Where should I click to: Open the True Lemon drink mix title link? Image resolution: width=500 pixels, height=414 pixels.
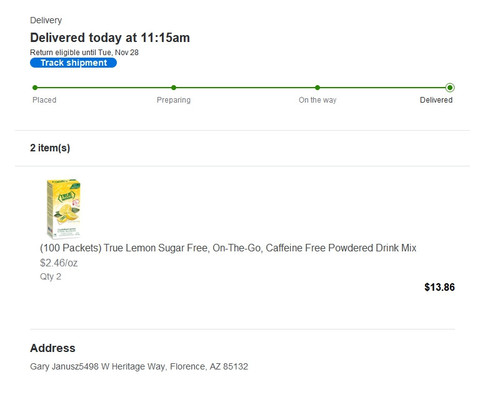click(x=228, y=248)
